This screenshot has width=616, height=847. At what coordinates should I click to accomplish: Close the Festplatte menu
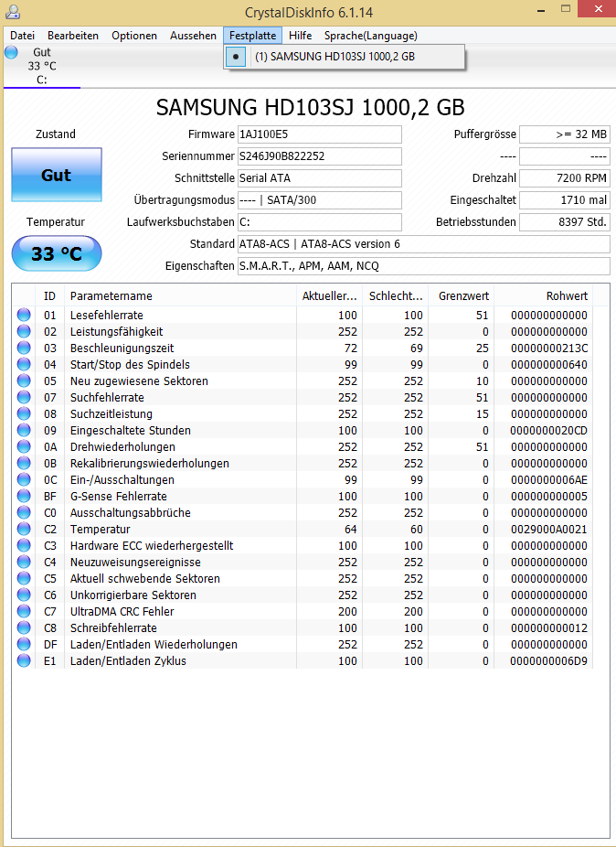click(252, 36)
